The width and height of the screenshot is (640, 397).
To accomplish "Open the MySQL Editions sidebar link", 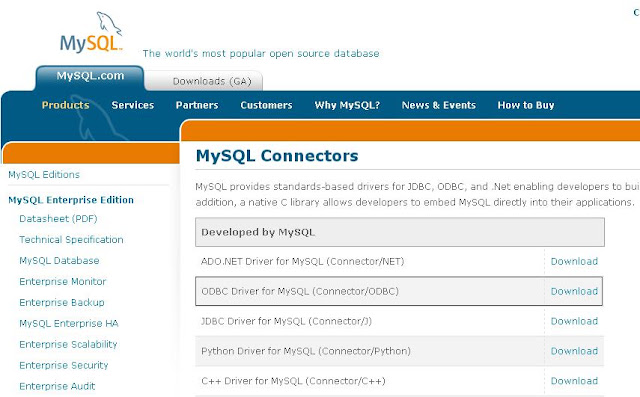I will [44, 175].
